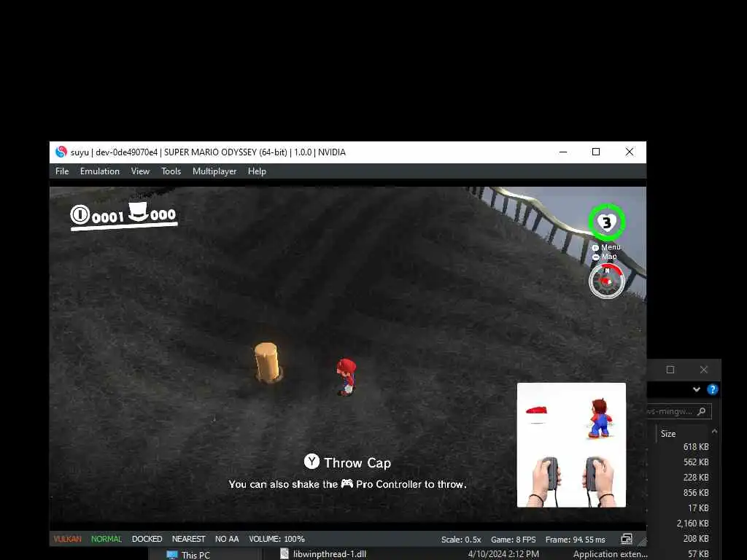Click Mario character in the game view
747x560 pixels.
tap(347, 377)
